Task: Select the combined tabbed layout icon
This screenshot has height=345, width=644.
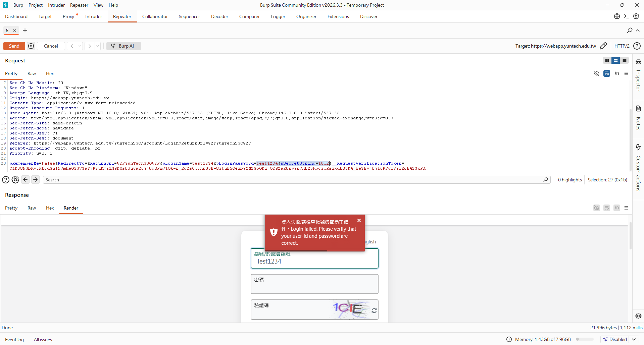Action: [x=624, y=60]
